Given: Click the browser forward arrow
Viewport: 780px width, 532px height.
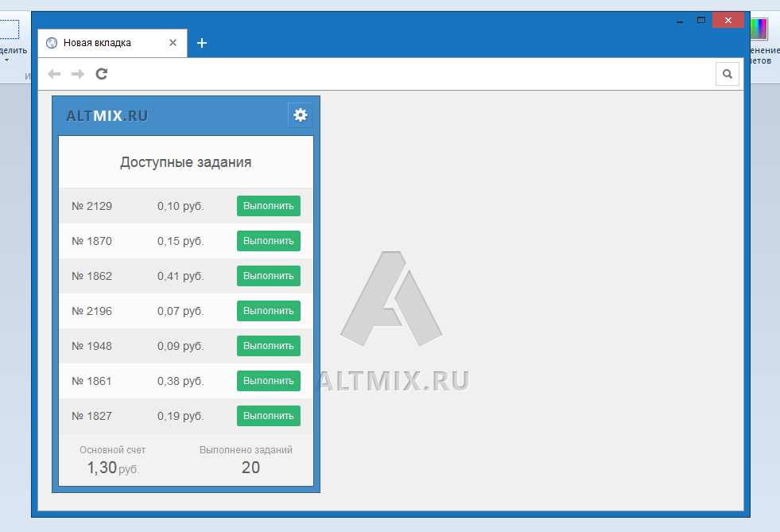Looking at the screenshot, I should 78,74.
